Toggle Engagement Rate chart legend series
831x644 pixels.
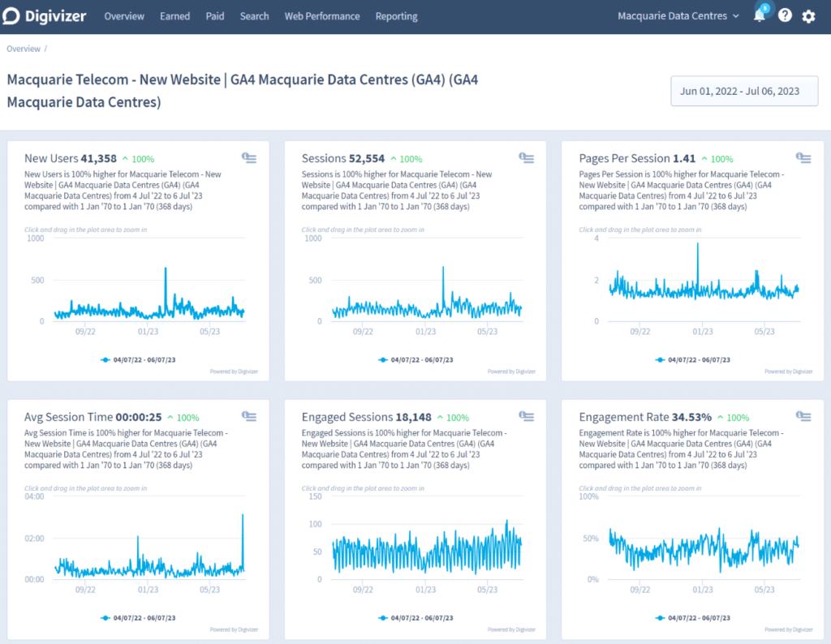pos(693,618)
